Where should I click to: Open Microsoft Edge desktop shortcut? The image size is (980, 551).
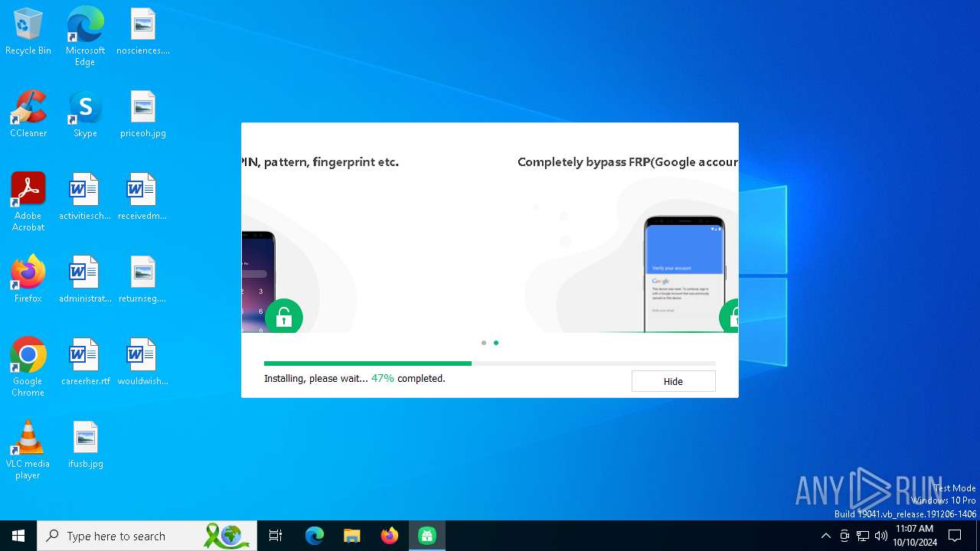coord(85,37)
